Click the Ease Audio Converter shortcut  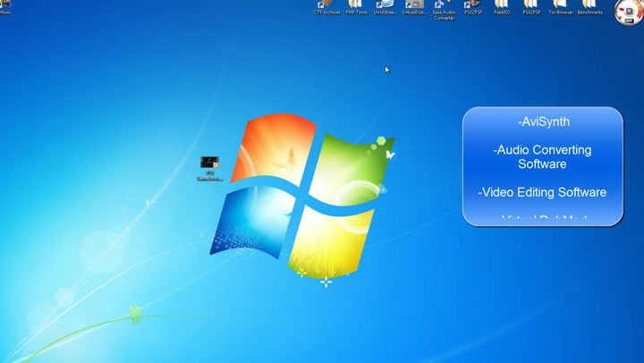(x=444, y=10)
